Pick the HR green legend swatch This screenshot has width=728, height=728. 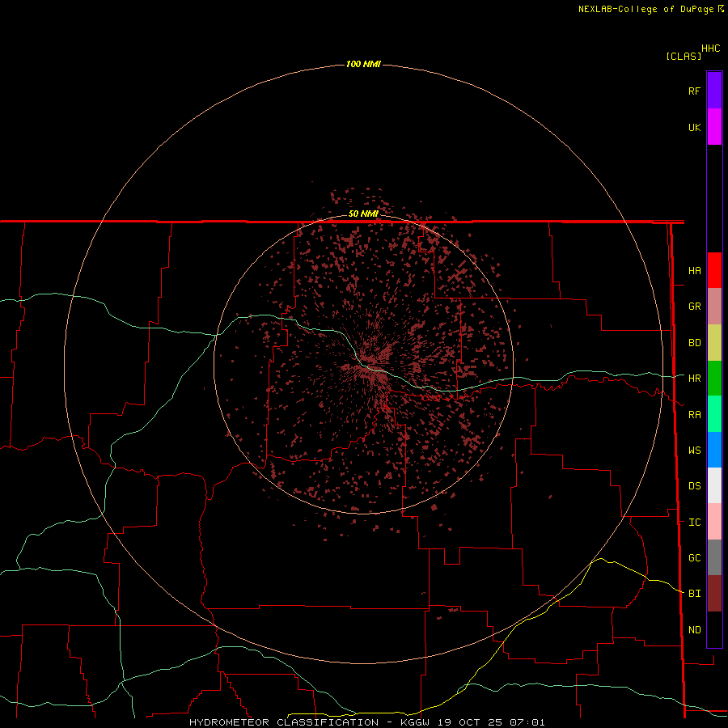coord(714,379)
